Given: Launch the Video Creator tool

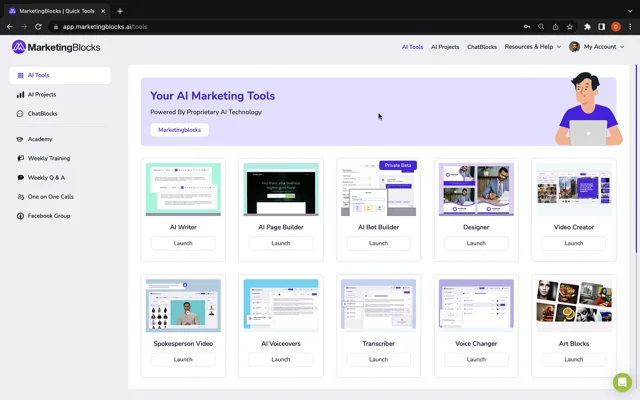Looking at the screenshot, I should tap(573, 243).
